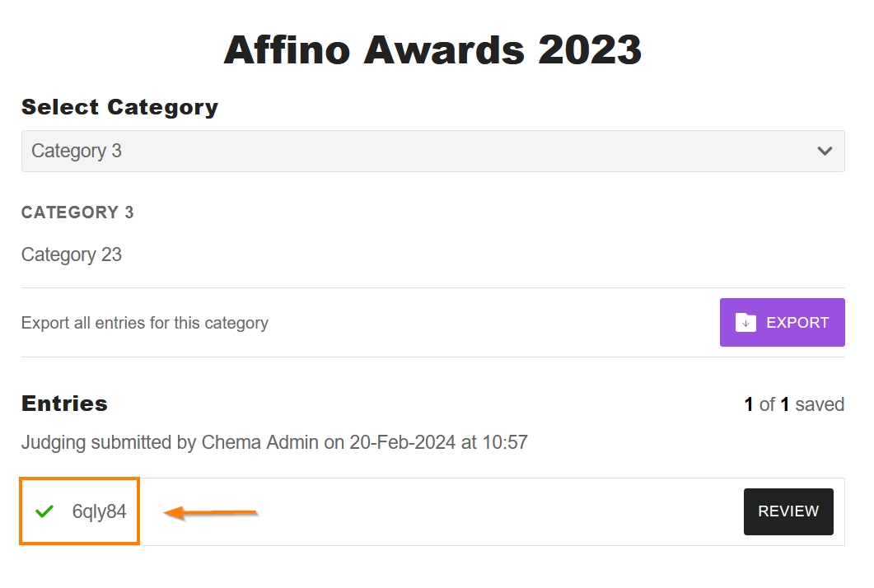Click the Entries section heading
Image resolution: width=874 pixels, height=588 pixels.
click(64, 404)
